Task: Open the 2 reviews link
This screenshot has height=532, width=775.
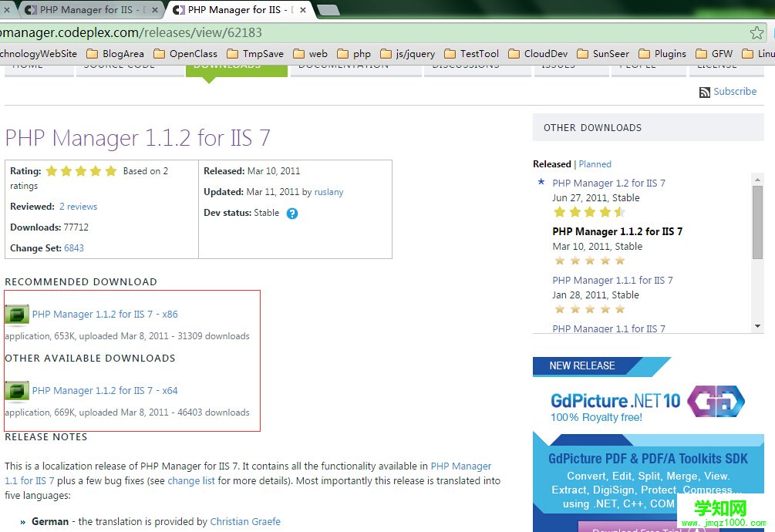Action: click(x=78, y=207)
